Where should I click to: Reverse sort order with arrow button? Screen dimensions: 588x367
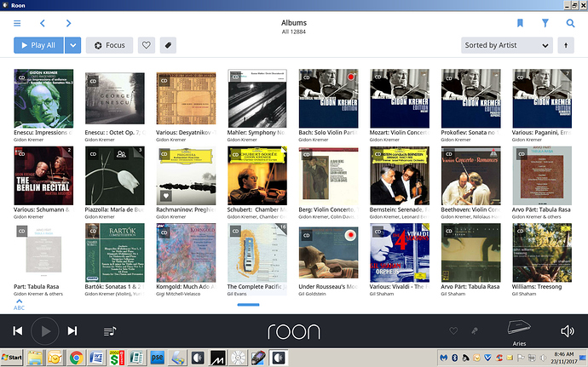click(566, 45)
